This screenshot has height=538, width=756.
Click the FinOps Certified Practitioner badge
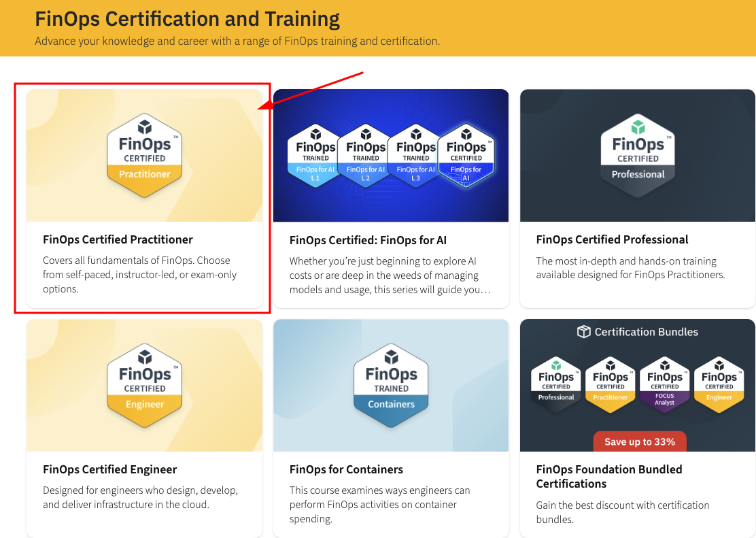click(x=145, y=155)
